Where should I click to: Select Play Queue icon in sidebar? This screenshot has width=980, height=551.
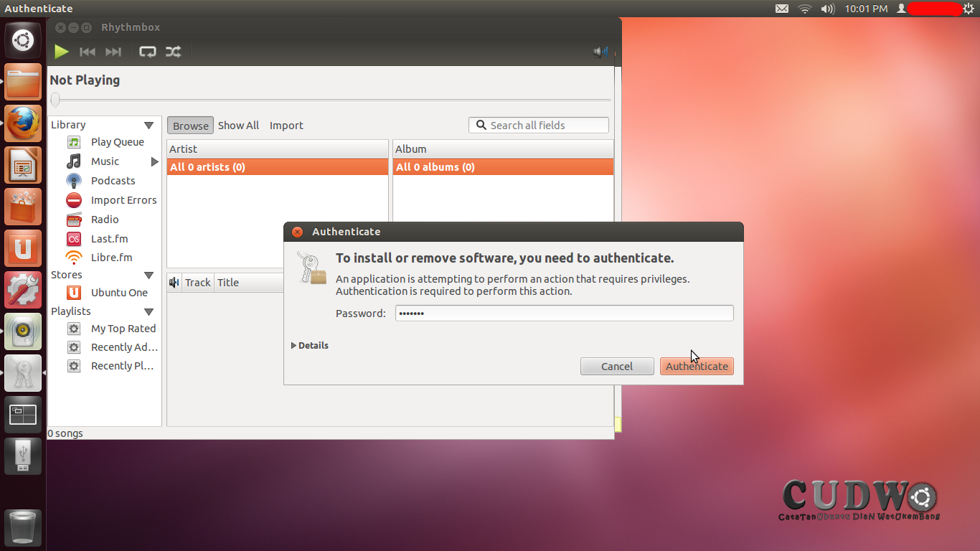click(74, 142)
